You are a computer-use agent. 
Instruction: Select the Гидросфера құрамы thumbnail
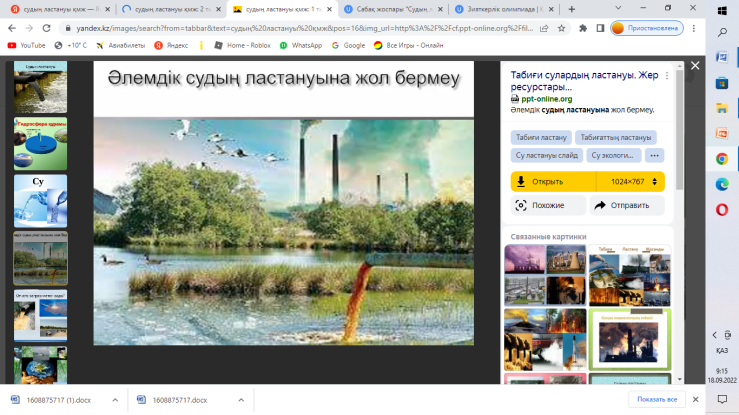[x=41, y=144]
